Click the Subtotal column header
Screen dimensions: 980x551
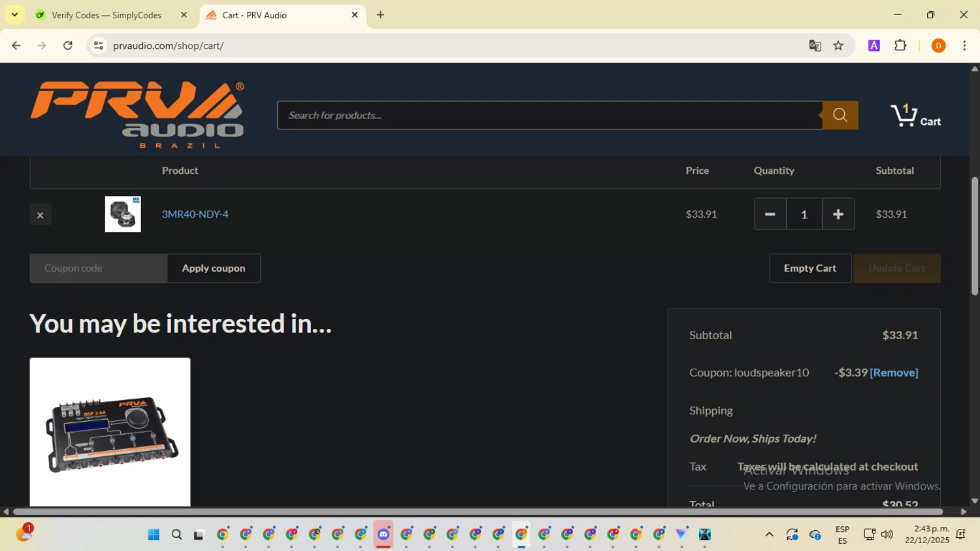tap(894, 171)
